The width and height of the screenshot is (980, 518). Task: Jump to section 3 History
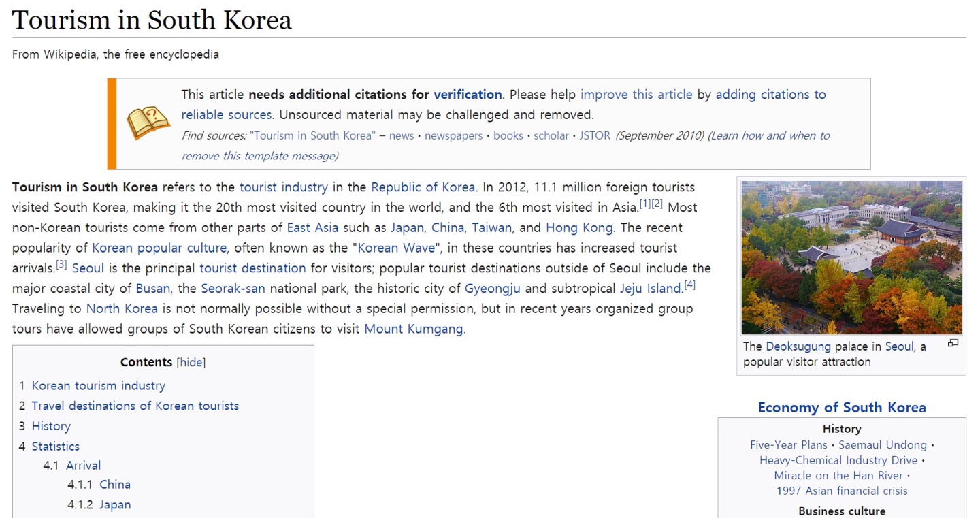pos(51,426)
